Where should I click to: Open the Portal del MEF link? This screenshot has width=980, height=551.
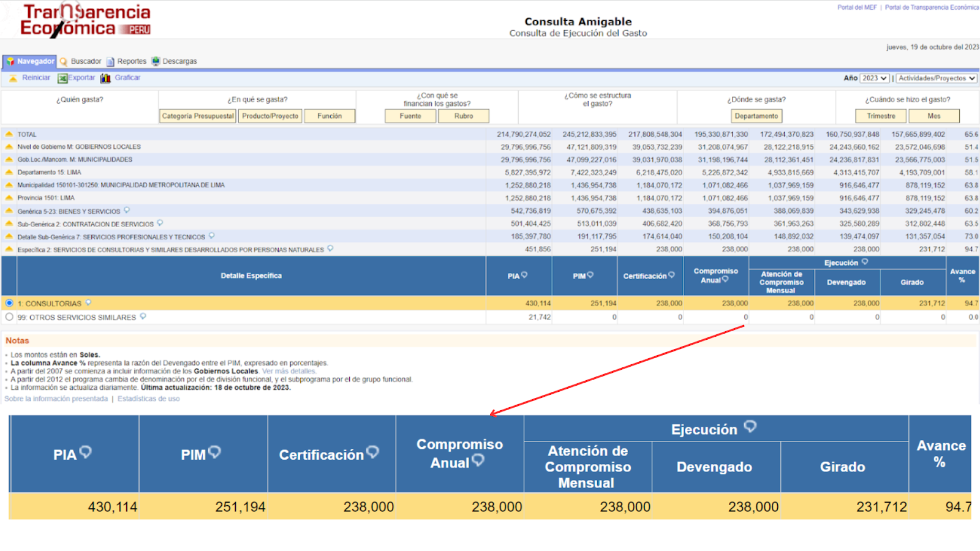point(857,7)
